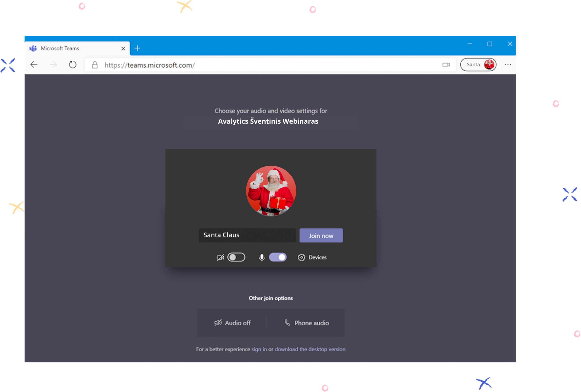Open a new browser tab
The width and height of the screenshot is (581, 392).
click(137, 48)
